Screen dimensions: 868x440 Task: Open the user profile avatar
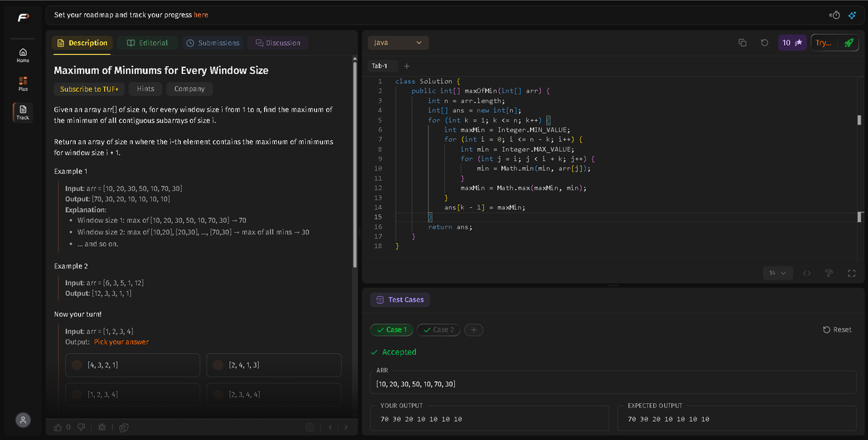pos(23,420)
